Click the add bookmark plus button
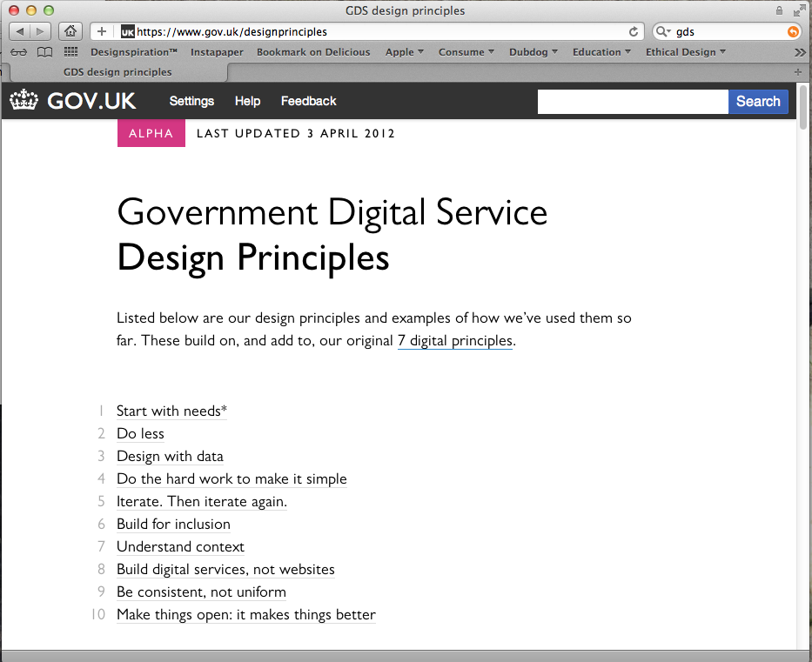 102,31
